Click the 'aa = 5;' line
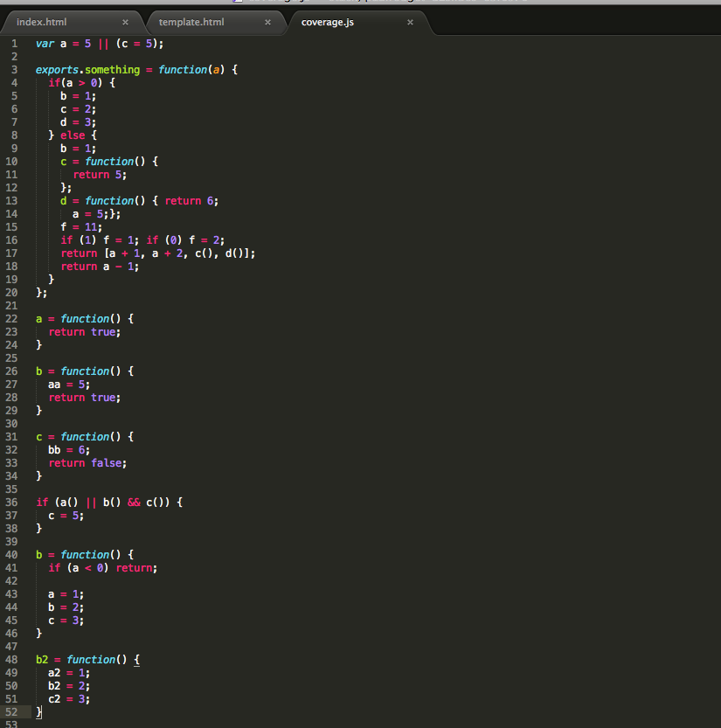Viewport: 721px width, 728px height. (x=69, y=385)
